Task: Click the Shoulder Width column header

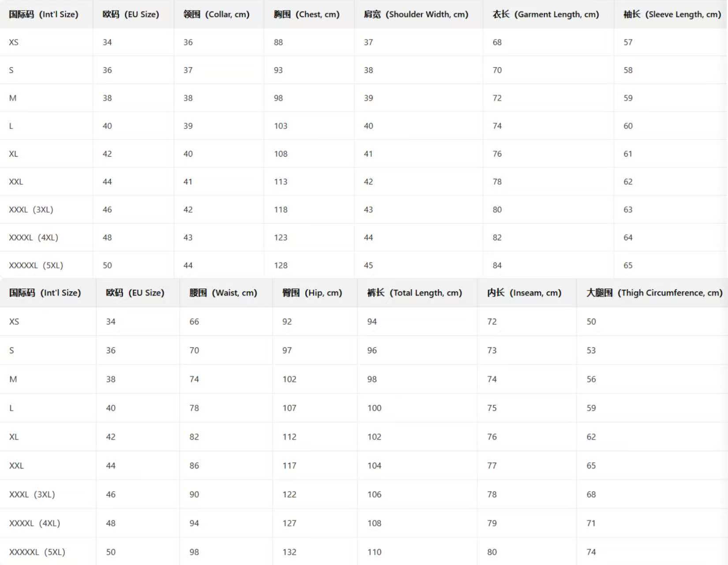Action: (x=416, y=14)
